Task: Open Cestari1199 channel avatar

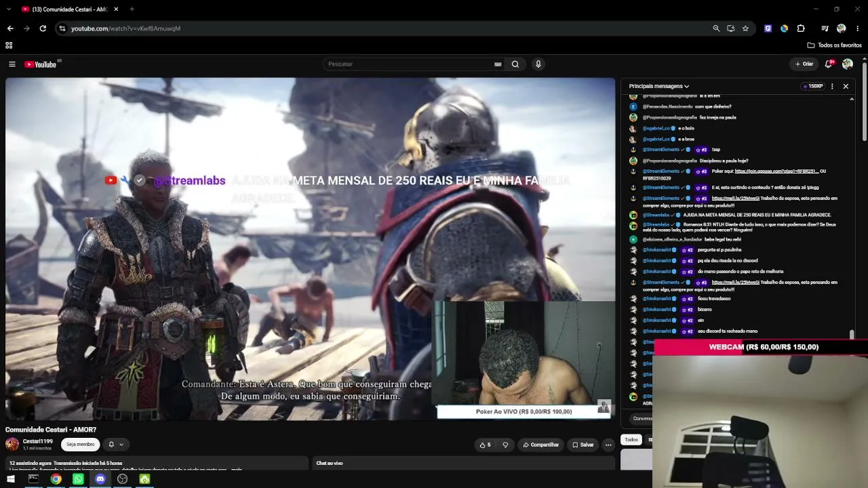Action: (x=12, y=444)
